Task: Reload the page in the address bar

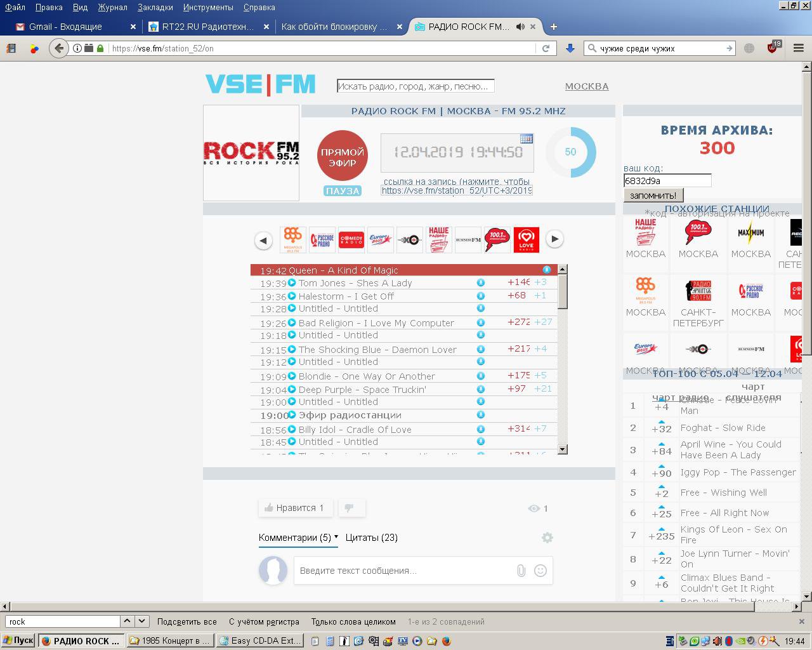Action: [546, 48]
